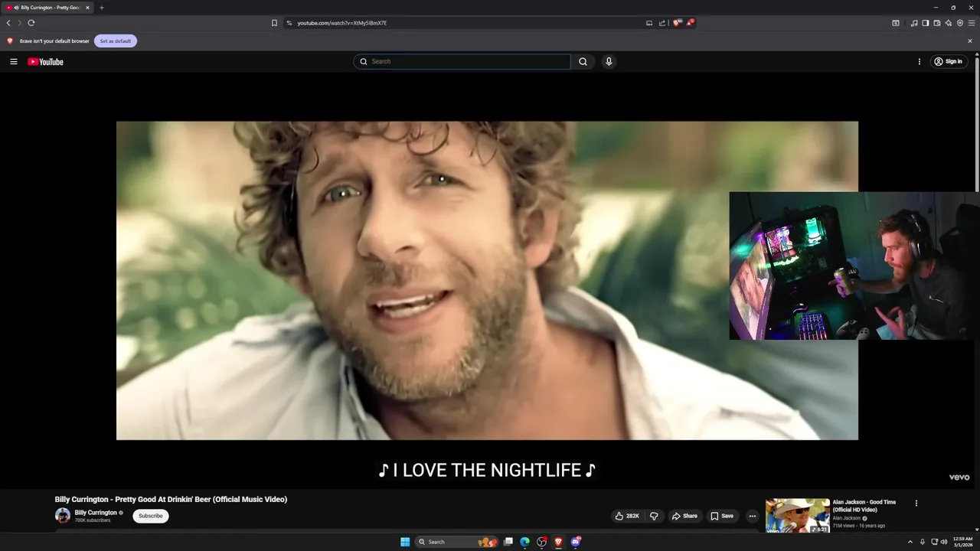Image resolution: width=980 pixels, height=551 pixels.
Task: Start voice search with the microphone icon
Action: pos(609,62)
